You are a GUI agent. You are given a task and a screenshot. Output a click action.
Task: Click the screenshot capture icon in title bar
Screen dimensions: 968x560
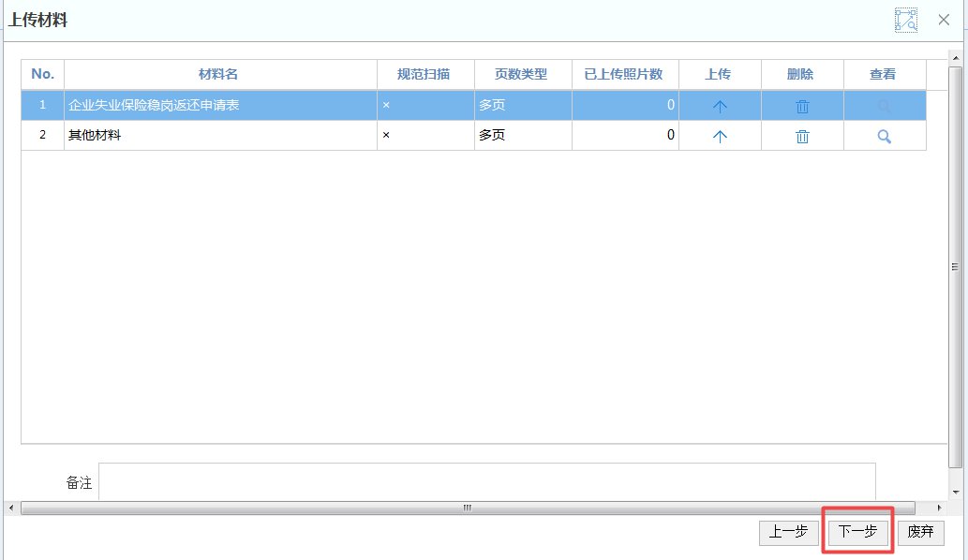pyautogui.click(x=905, y=20)
